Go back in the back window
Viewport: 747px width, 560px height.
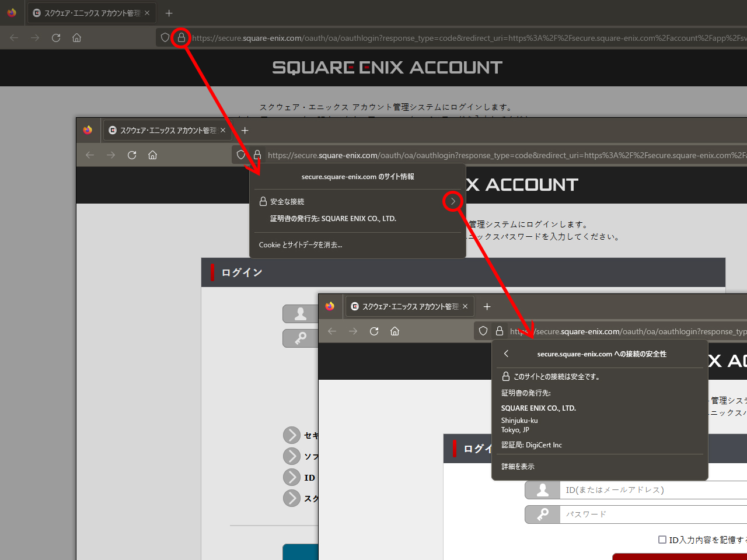[x=14, y=38]
